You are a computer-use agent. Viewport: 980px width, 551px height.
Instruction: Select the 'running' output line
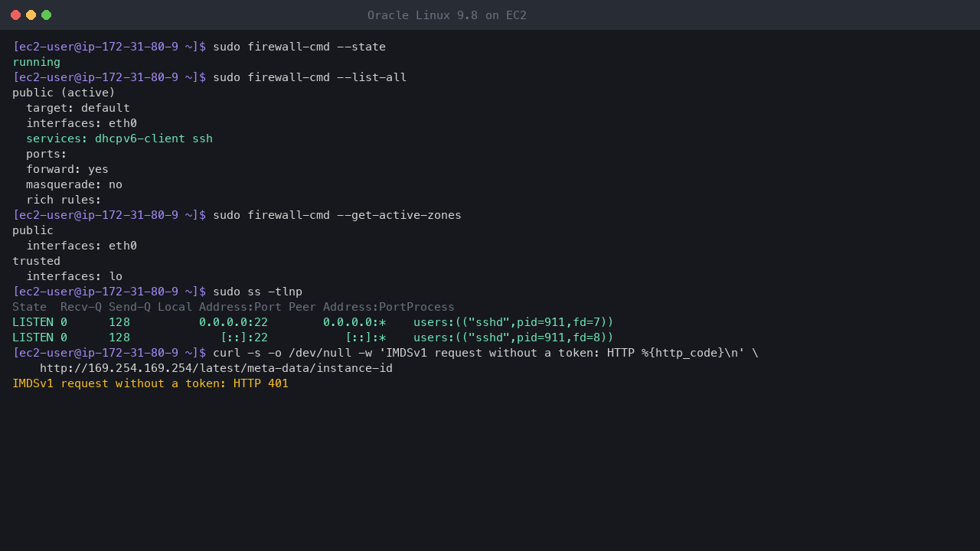click(x=36, y=62)
